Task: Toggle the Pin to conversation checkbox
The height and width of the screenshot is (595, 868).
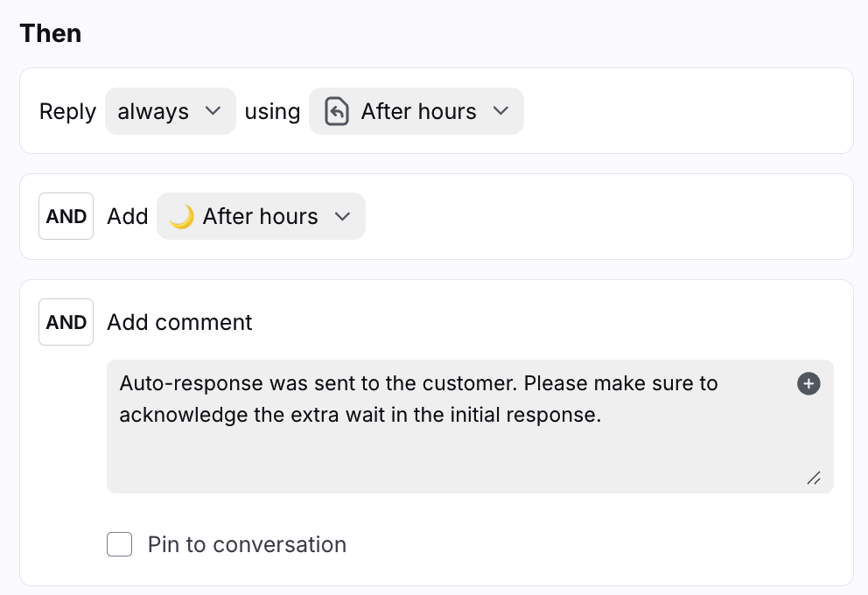Action: coord(119,544)
